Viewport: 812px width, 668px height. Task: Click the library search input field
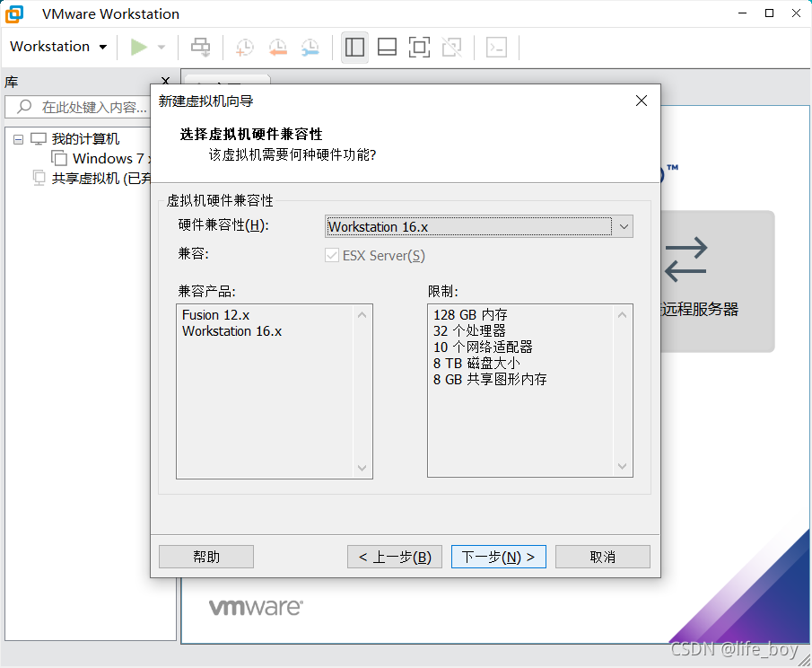pyautogui.click(x=78, y=107)
